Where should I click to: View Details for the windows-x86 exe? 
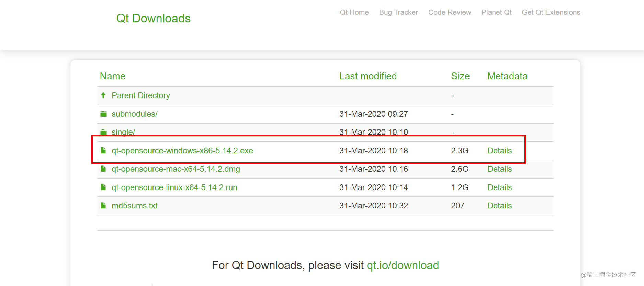coord(499,151)
